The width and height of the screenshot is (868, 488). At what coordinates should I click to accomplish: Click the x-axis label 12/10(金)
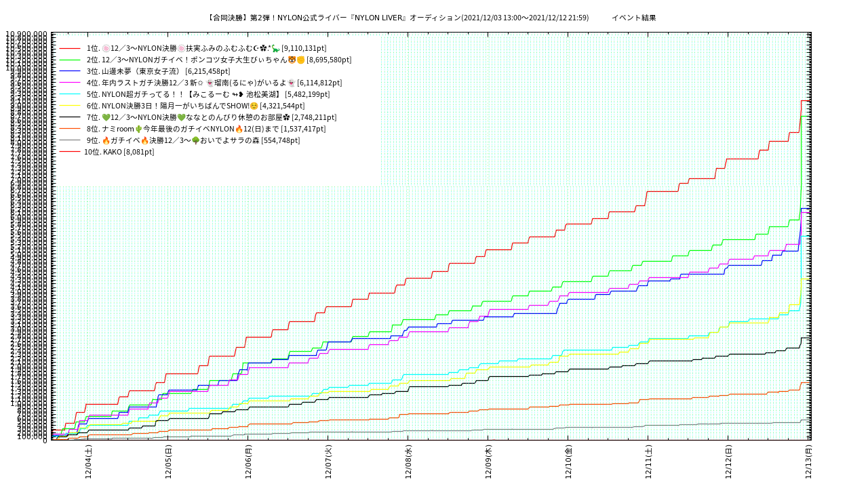[x=568, y=462]
